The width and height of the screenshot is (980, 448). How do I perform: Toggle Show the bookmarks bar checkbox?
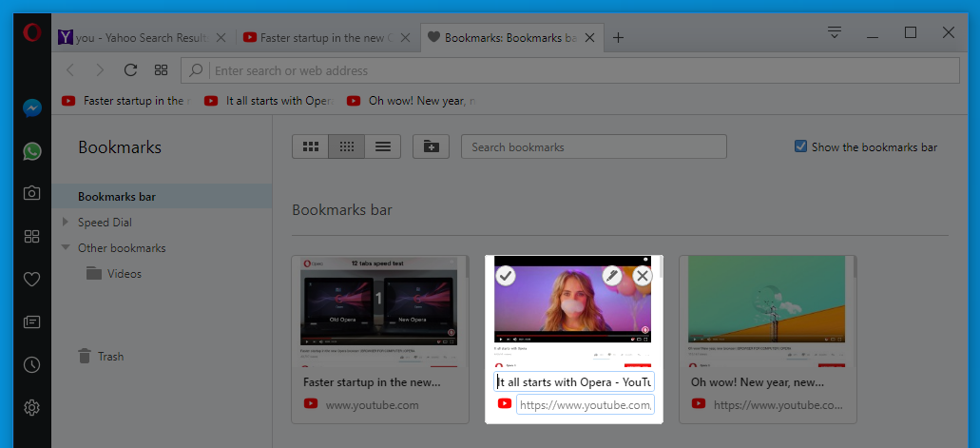coord(801,146)
